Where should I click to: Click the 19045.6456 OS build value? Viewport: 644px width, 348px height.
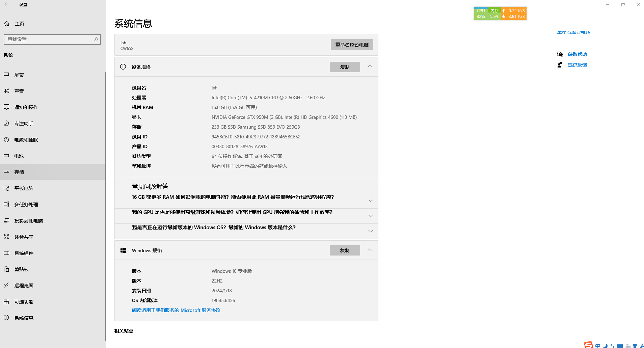pos(223,300)
